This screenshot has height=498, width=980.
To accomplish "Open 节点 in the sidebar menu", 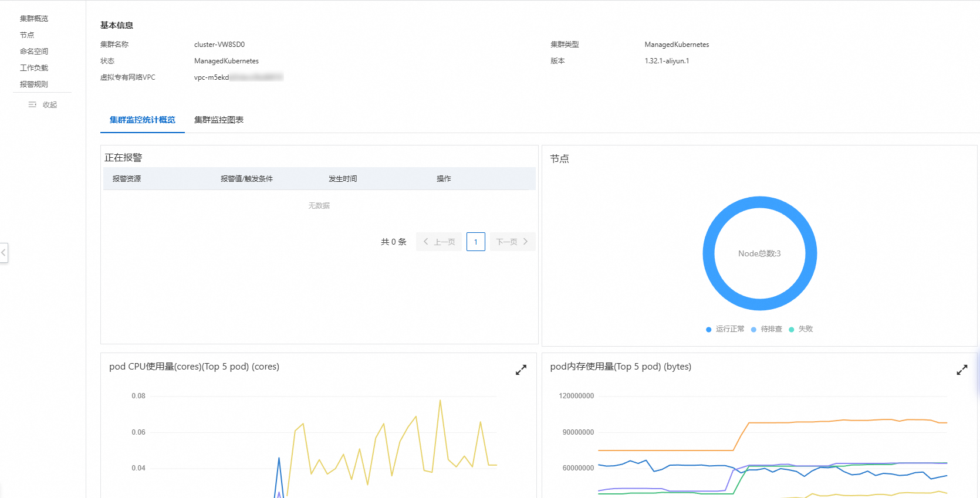I will (x=27, y=35).
